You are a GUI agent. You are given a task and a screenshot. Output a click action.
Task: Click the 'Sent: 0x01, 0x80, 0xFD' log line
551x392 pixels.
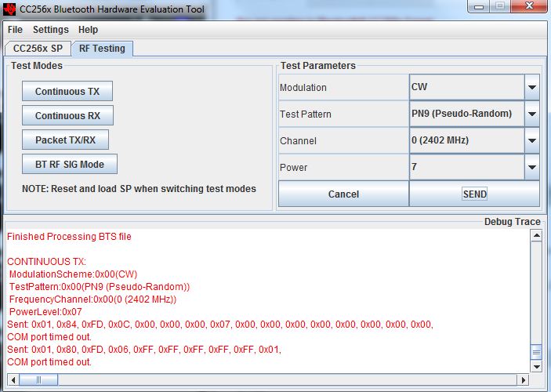tap(144, 350)
